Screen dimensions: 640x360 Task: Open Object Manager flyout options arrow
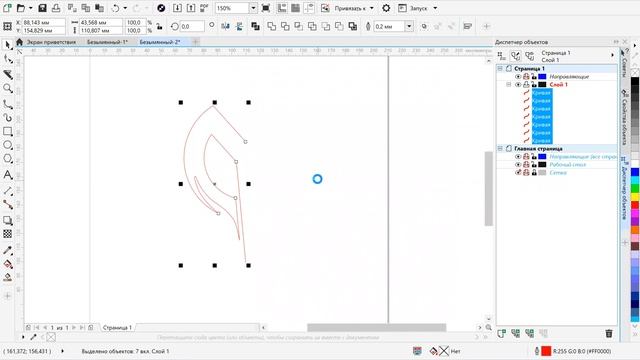612,55
